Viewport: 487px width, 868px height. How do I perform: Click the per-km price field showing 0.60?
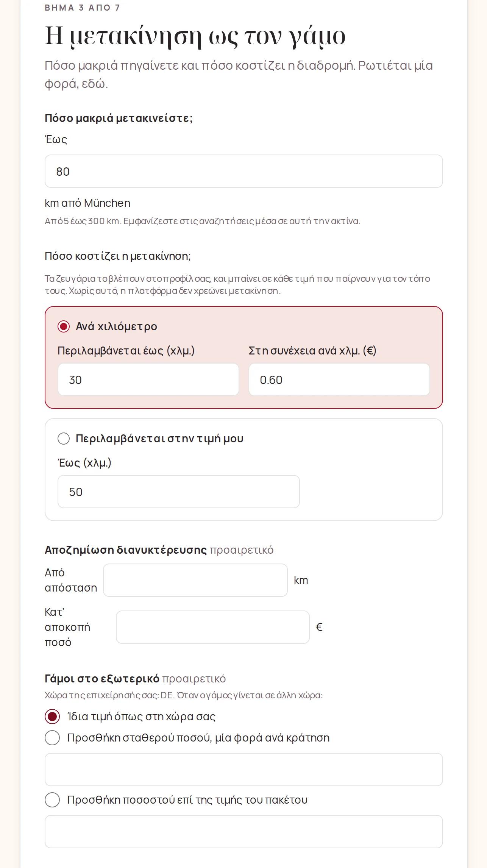pos(339,379)
